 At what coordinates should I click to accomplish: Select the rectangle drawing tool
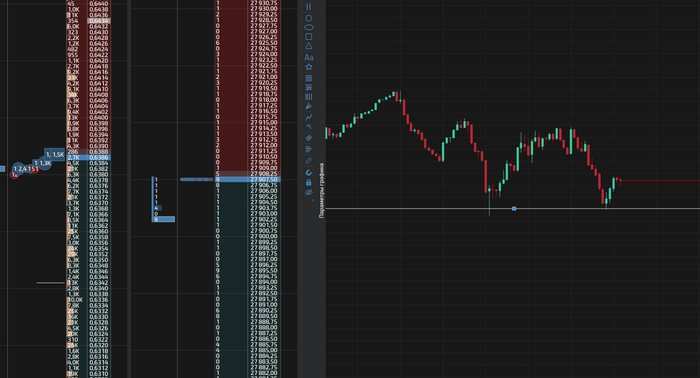pyautogui.click(x=308, y=37)
